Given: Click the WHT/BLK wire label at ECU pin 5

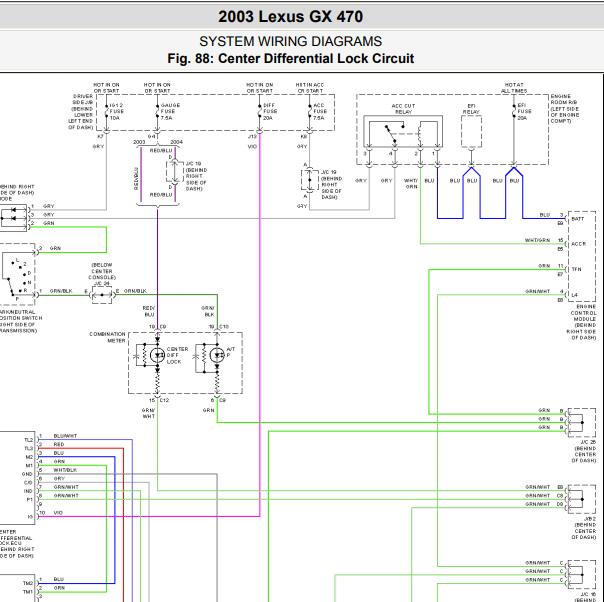Looking at the screenshot, I should 65,470.
